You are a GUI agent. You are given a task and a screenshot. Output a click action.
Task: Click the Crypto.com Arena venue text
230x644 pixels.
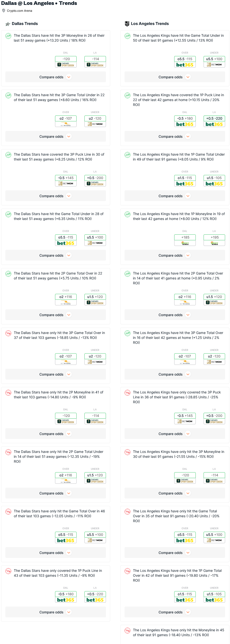(20, 11)
